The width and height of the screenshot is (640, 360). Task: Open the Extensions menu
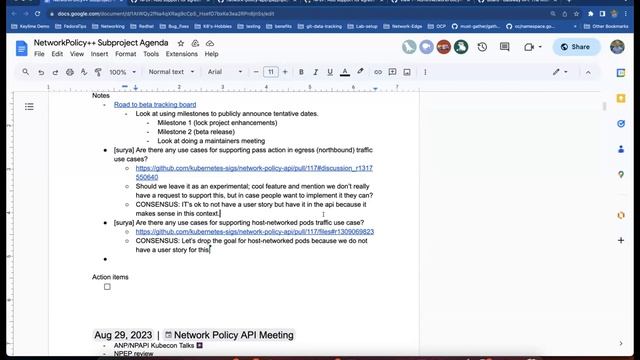pos(182,54)
